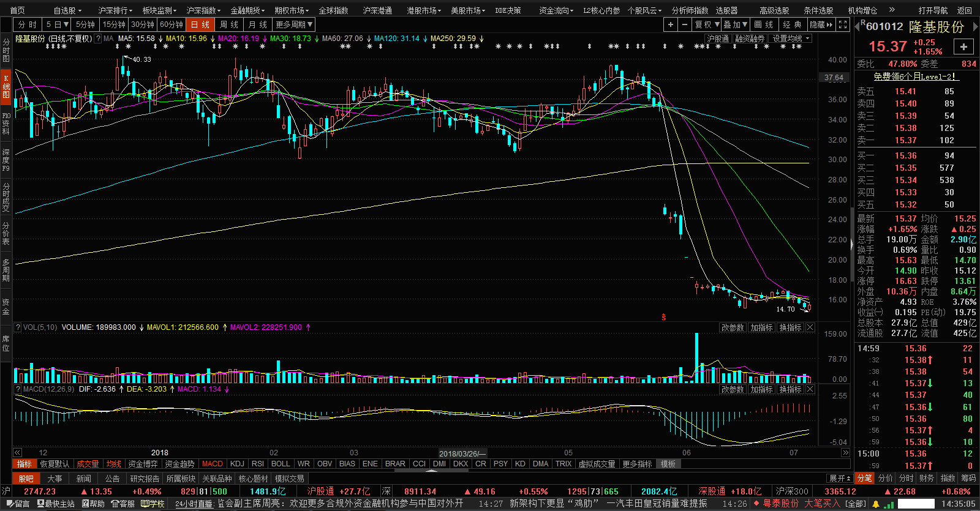Select 恢复默认 indicator reset

point(55,464)
